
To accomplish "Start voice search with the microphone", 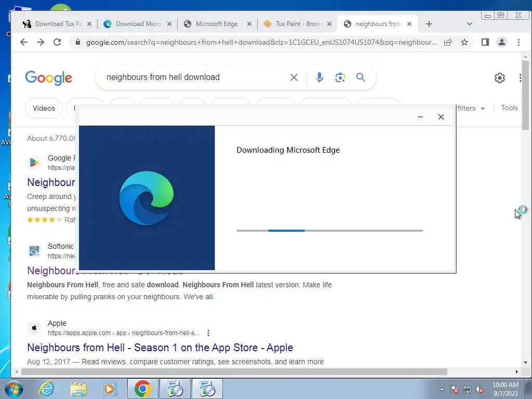I will click(320, 77).
